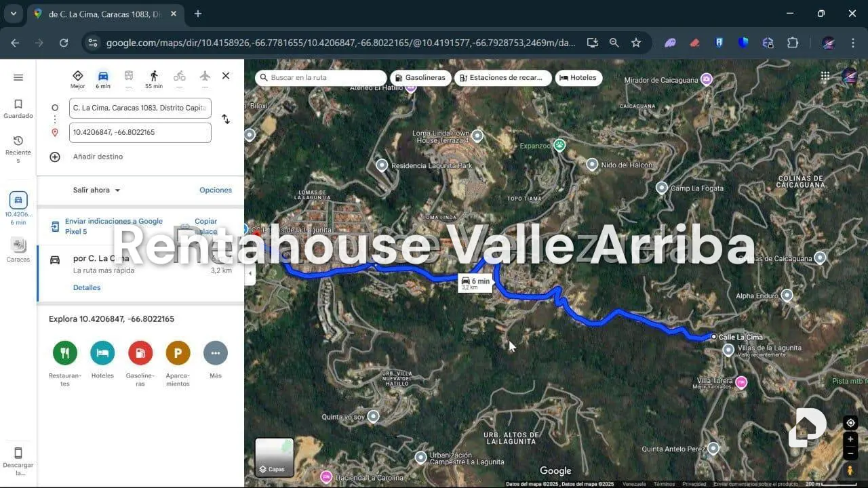Toggle Street View pegman
868x488 pixels.
tap(850, 470)
